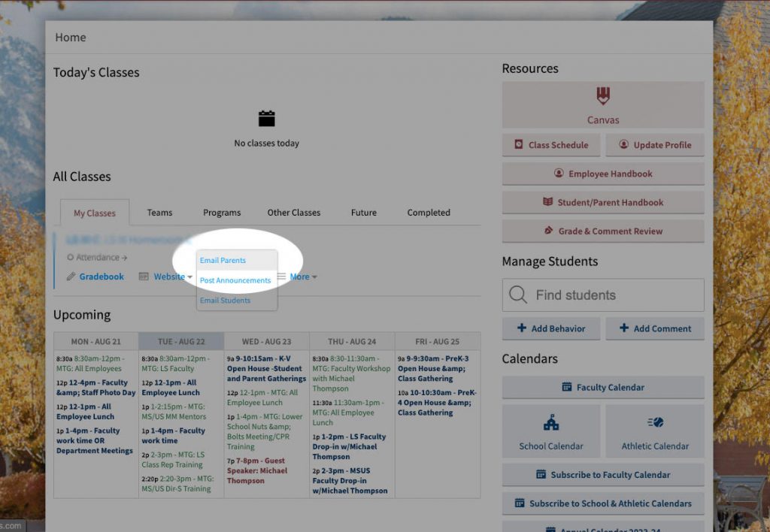Screen dimensions: 770x532
Task: Click the pencil icon beside Gradebook
Action: coord(71,277)
